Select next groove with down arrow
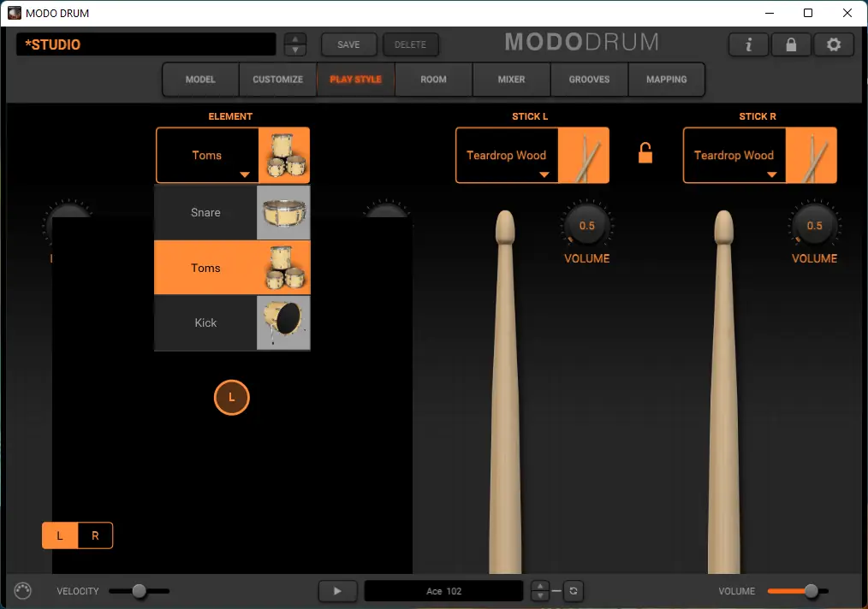868x609 pixels. click(540, 595)
